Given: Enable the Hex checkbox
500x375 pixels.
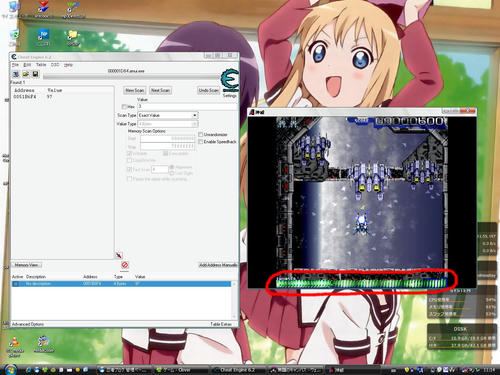Looking at the screenshot, I should pos(124,107).
